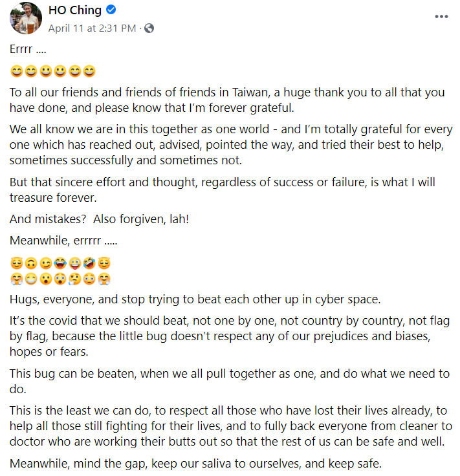Click the face mask emoji
The width and height of the screenshot is (460, 476).
pos(32,279)
